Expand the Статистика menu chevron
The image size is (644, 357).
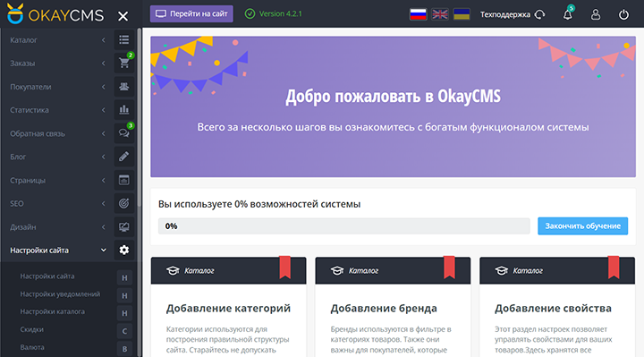click(x=104, y=110)
